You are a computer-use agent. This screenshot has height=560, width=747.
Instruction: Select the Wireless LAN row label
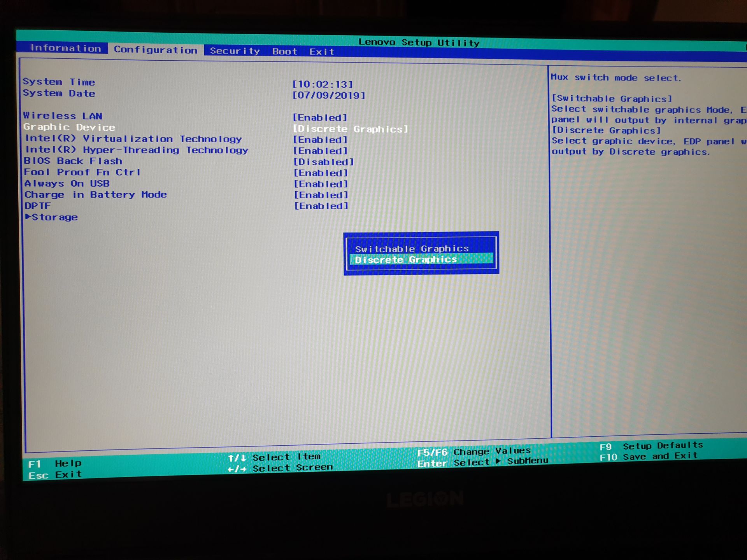[x=63, y=115]
